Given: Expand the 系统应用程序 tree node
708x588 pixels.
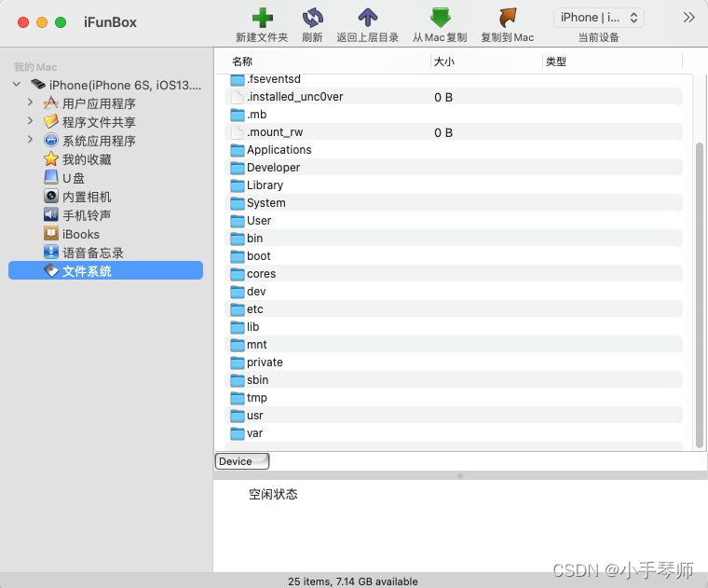Looking at the screenshot, I should tap(30, 140).
